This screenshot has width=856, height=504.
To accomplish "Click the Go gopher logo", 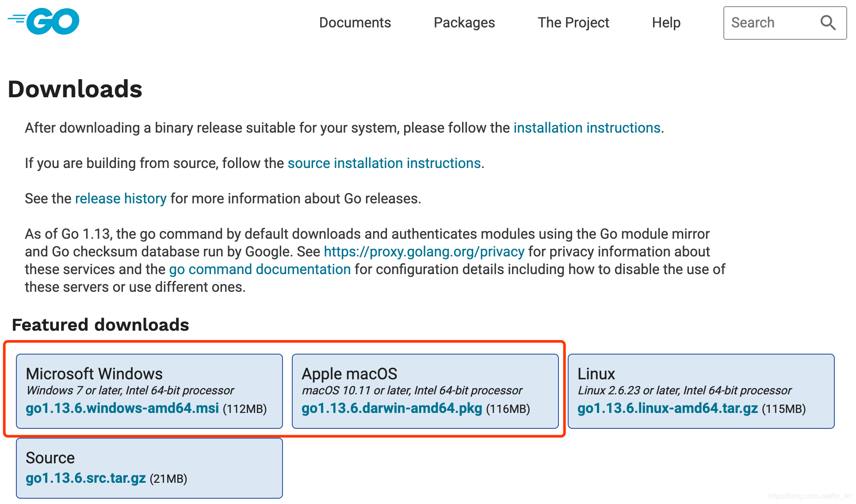I will tap(44, 21).
